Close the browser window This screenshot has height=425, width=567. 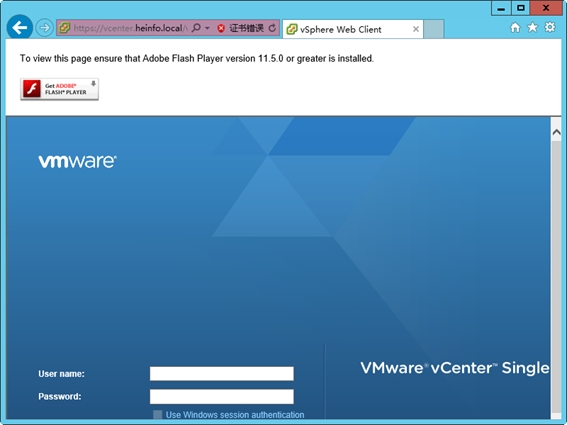[546, 8]
